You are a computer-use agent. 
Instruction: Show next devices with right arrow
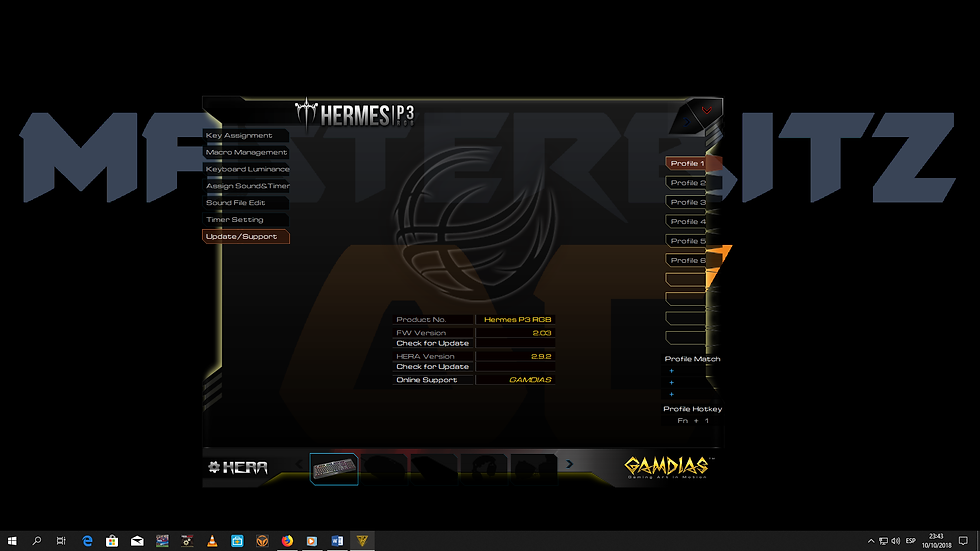click(x=569, y=464)
